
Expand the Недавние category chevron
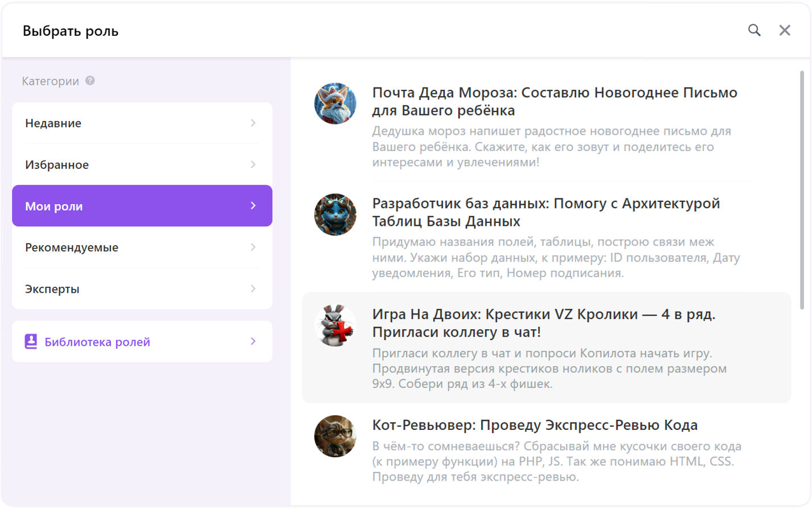253,123
